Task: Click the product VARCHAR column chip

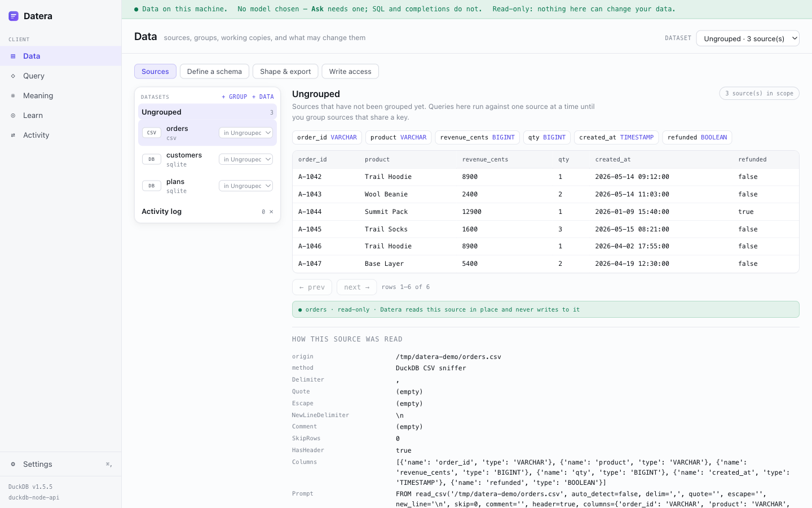Action: pyautogui.click(x=398, y=137)
